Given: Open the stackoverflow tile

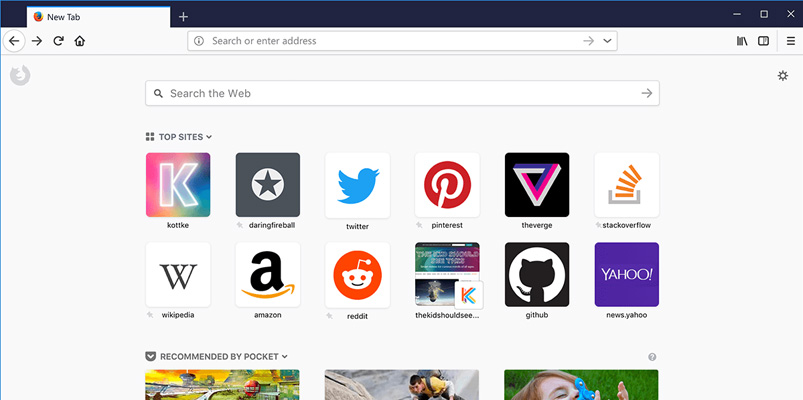Looking at the screenshot, I should pos(626,185).
